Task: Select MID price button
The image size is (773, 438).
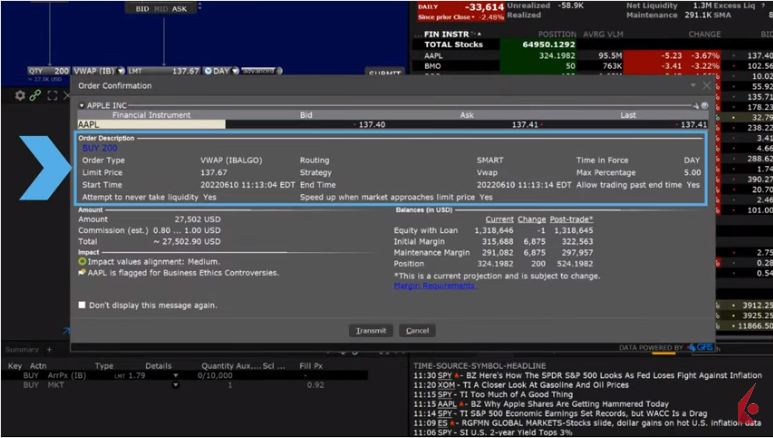Action: pos(161,9)
